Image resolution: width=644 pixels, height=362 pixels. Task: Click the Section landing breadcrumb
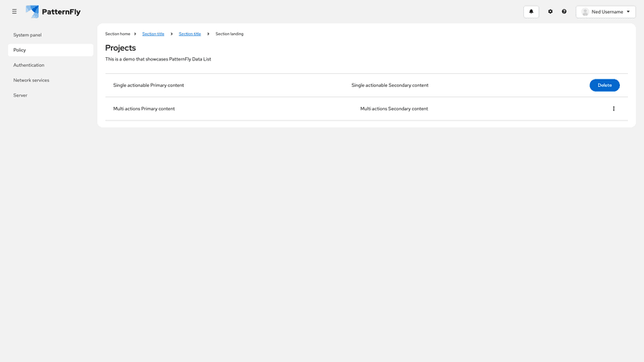tap(229, 34)
